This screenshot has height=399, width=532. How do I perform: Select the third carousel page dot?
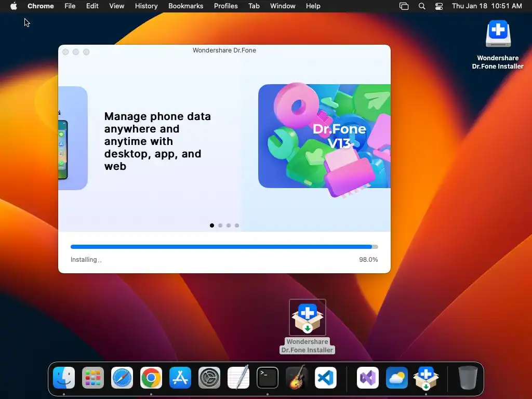[229, 225]
